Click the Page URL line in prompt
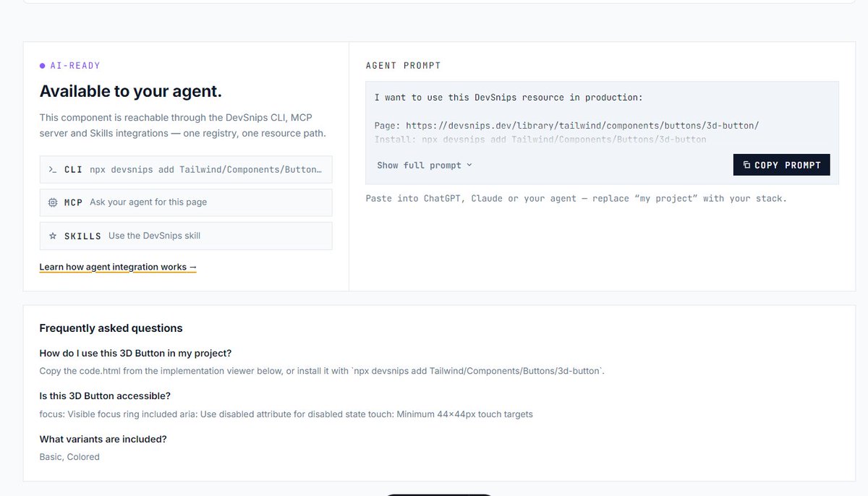This screenshot has height=496, width=868. (x=566, y=125)
